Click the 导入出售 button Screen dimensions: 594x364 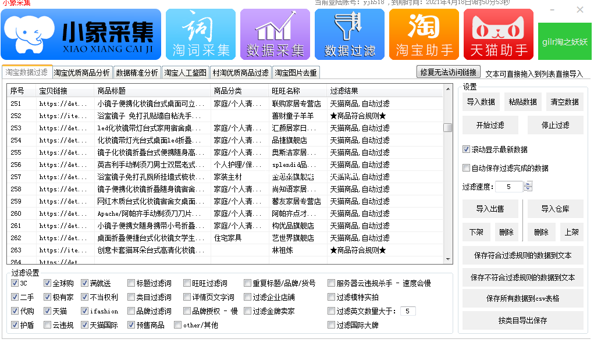click(490, 209)
